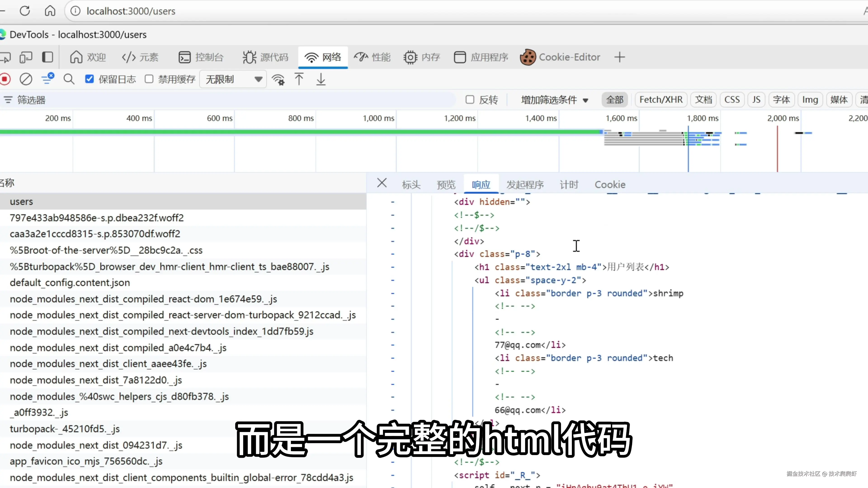The height and width of the screenshot is (488, 868).
Task: Click the export HAR download arrow icon
Action: [321, 80]
